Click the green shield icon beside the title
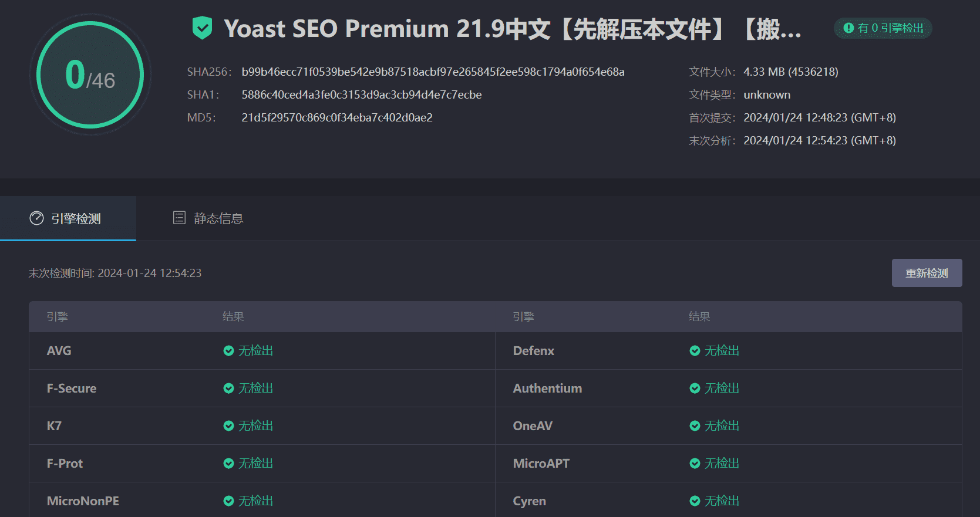The width and height of the screenshot is (980, 517). pos(202,28)
